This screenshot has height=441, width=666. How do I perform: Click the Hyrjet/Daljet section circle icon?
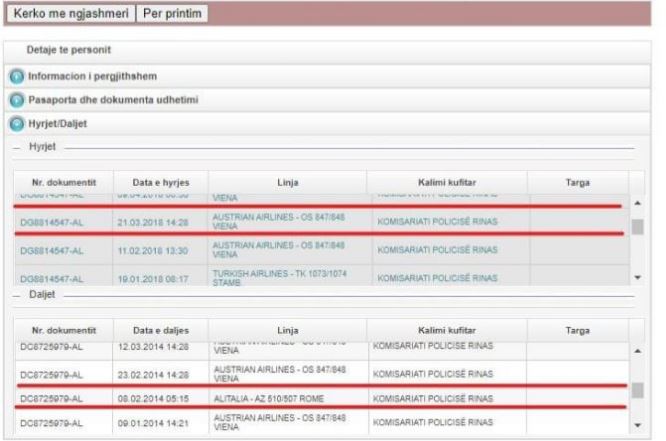pos(17,124)
